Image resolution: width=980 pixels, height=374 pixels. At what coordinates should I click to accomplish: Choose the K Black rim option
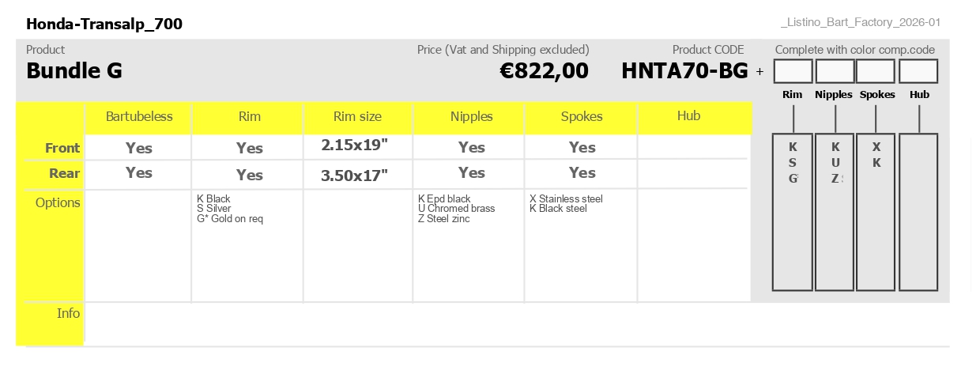pos(213,198)
